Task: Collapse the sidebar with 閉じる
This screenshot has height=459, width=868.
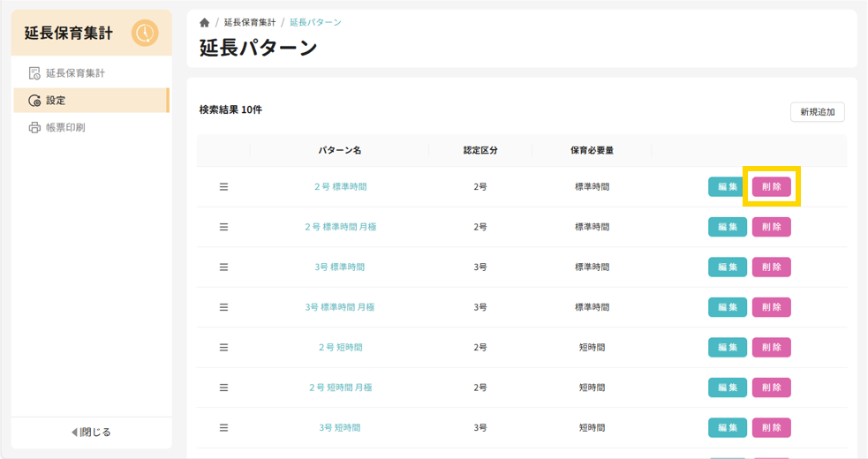Action: (91, 433)
